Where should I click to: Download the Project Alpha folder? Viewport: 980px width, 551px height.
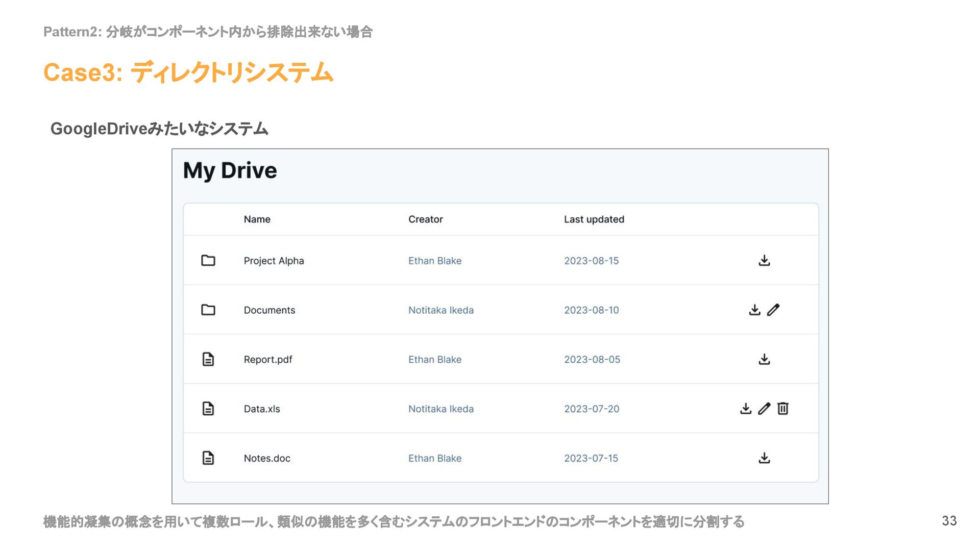(764, 261)
